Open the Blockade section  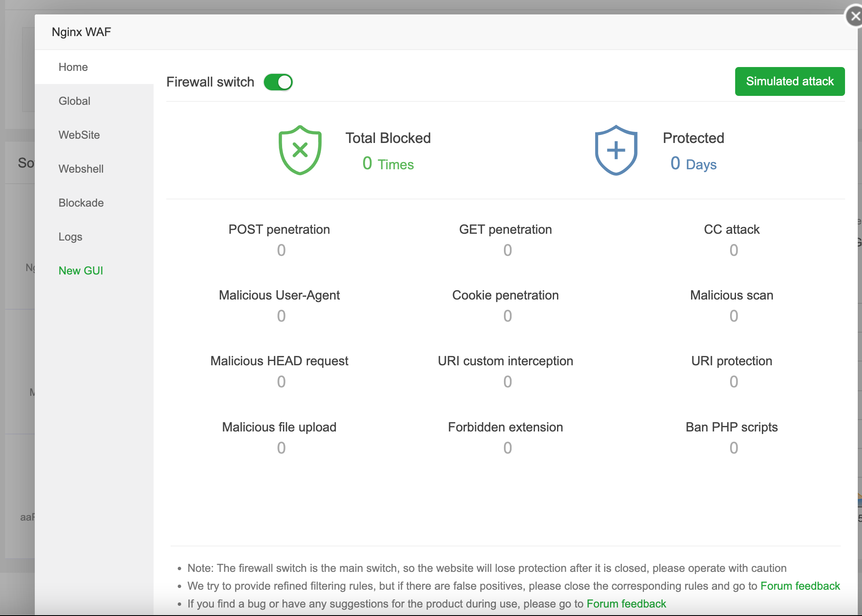[x=81, y=203]
